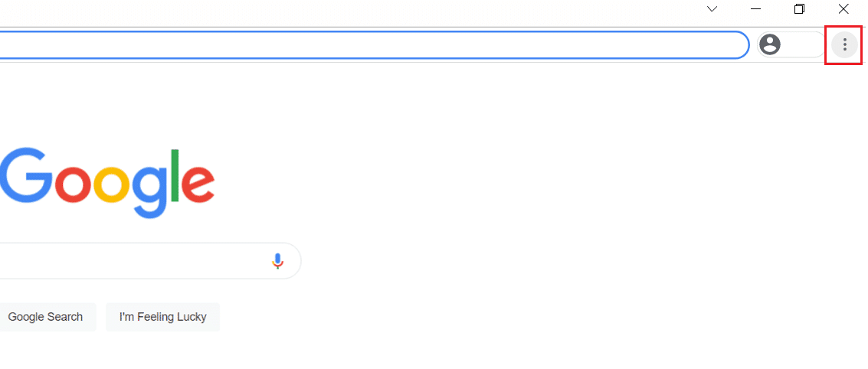Click the capital blue 'G' in the logo
The width and height of the screenshot is (868, 369).
[x=23, y=175]
